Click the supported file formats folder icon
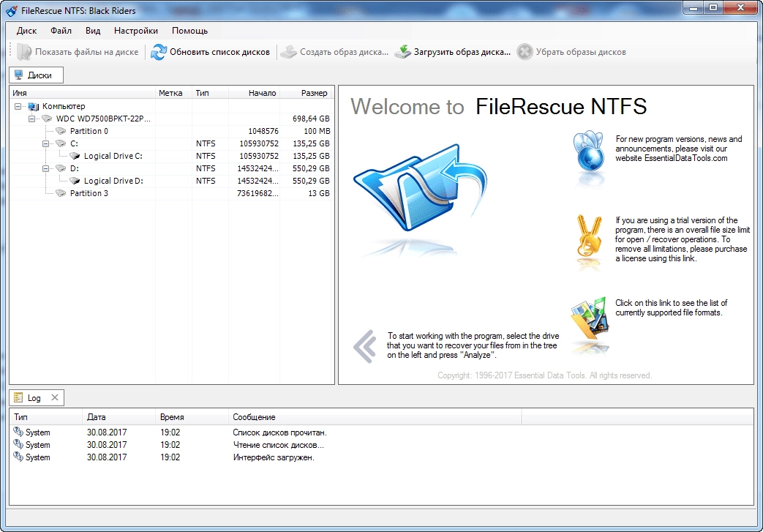The width and height of the screenshot is (763, 532). (590, 318)
